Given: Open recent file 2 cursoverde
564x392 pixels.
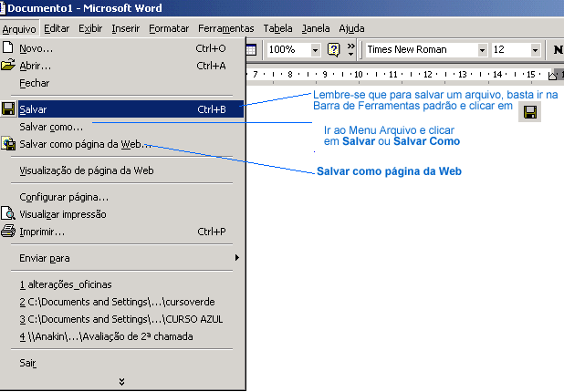Looking at the screenshot, I should [x=122, y=302].
